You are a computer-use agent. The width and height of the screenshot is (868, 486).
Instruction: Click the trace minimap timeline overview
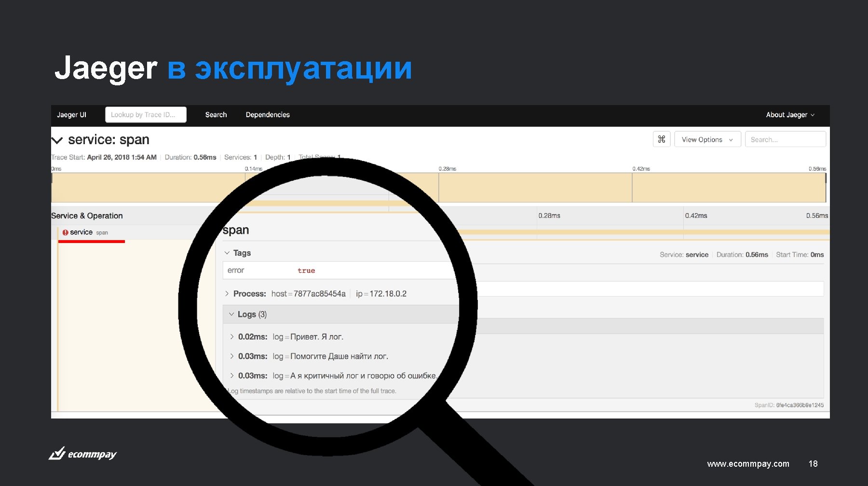[439, 187]
